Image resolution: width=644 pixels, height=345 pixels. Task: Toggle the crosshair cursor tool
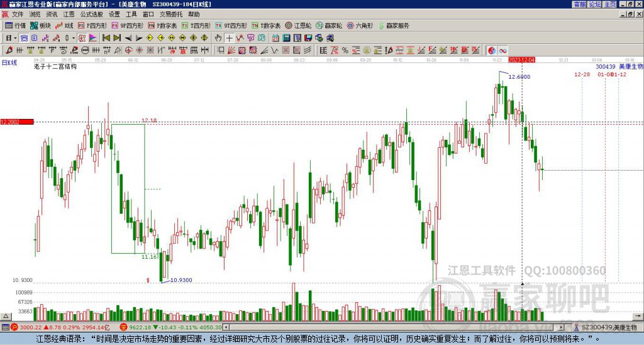tap(229, 38)
